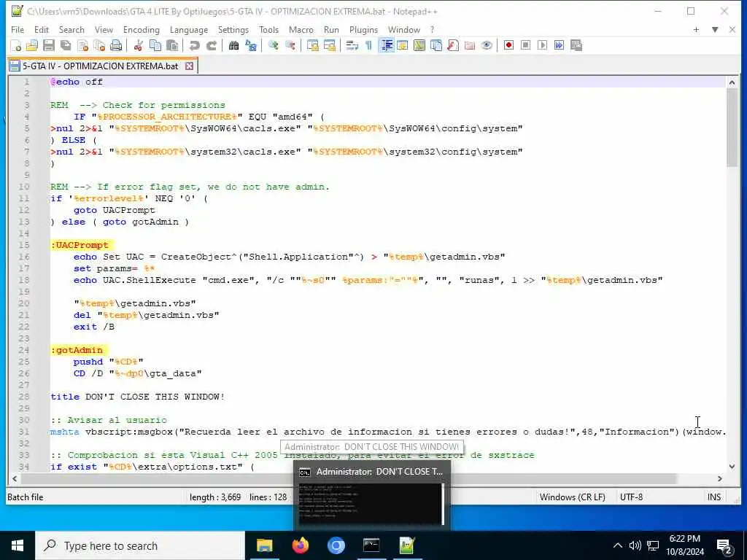This screenshot has width=747, height=560.
Task: Click the vertical scrollbar up arrow
Action: [x=732, y=82]
